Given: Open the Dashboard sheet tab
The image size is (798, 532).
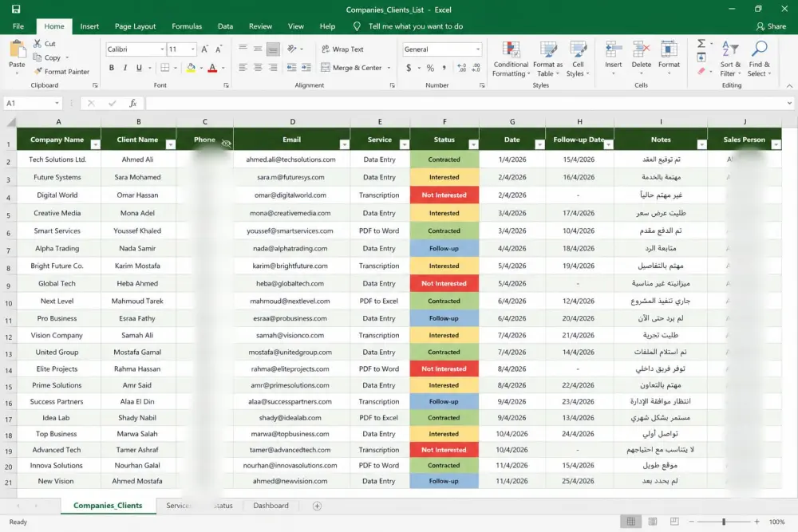Looking at the screenshot, I should (271, 506).
